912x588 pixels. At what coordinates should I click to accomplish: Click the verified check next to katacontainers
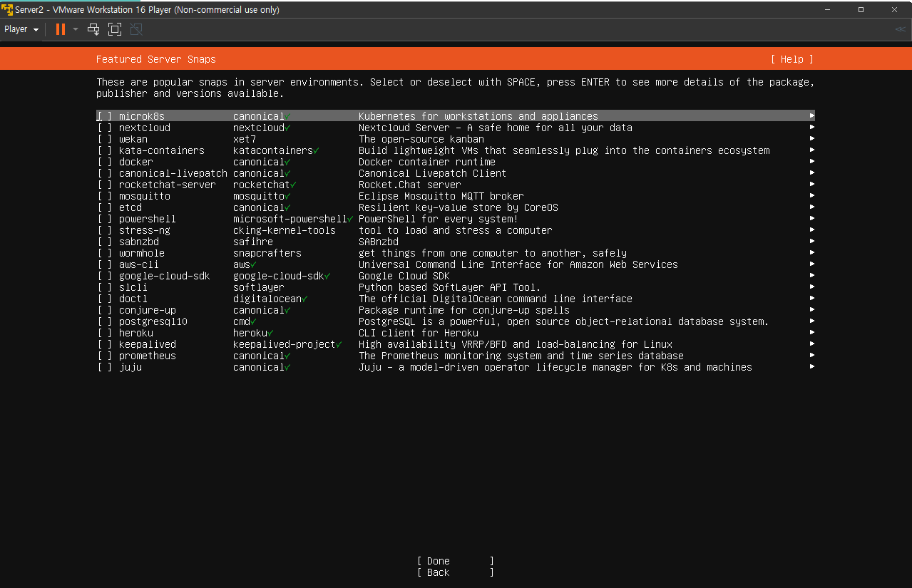pyautogui.click(x=316, y=150)
